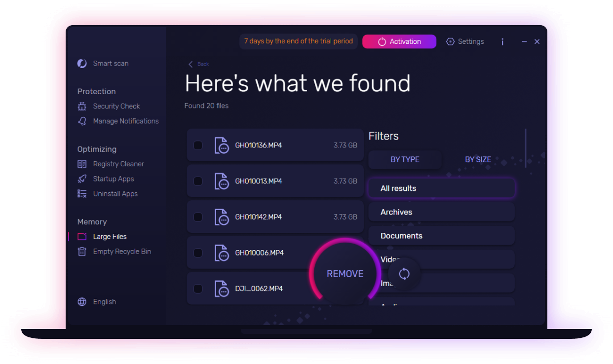Open the Registry Cleaner tool
Viewport: 613px width, 364px height.
pos(118,164)
